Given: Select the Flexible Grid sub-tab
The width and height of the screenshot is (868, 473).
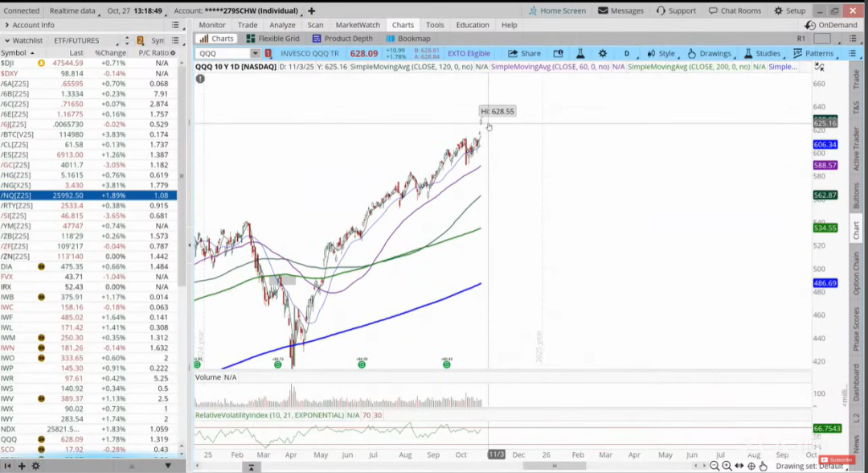Looking at the screenshot, I should [x=273, y=39].
